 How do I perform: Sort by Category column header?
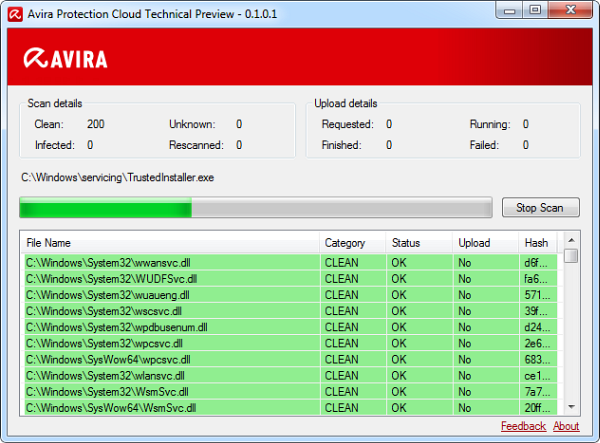pyautogui.click(x=353, y=243)
